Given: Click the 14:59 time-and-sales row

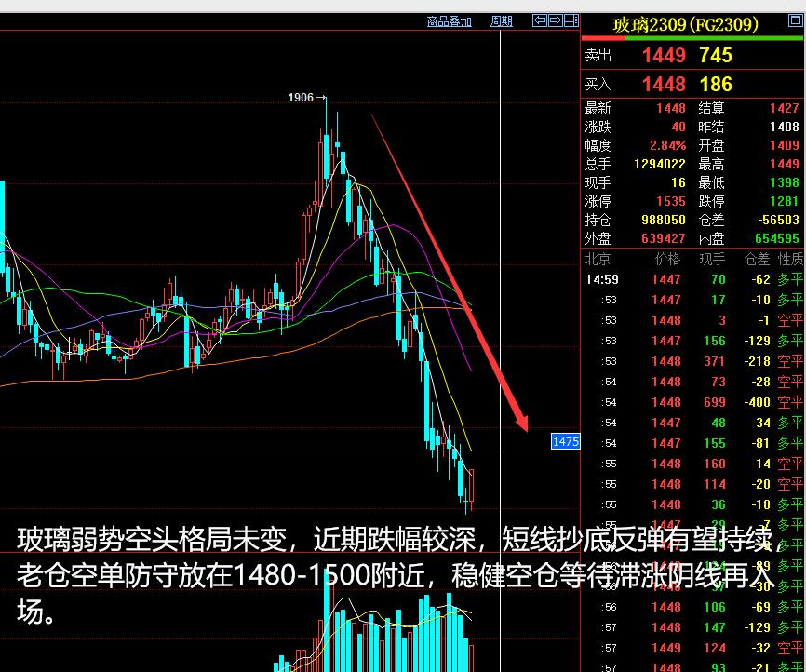Looking at the screenshot, I should [x=602, y=279].
